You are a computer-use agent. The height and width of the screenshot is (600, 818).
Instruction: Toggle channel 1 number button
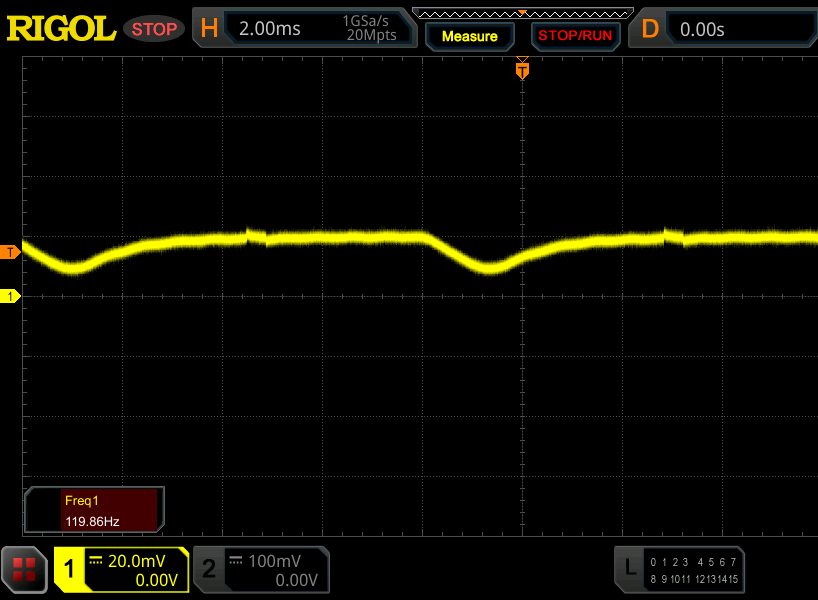point(68,569)
